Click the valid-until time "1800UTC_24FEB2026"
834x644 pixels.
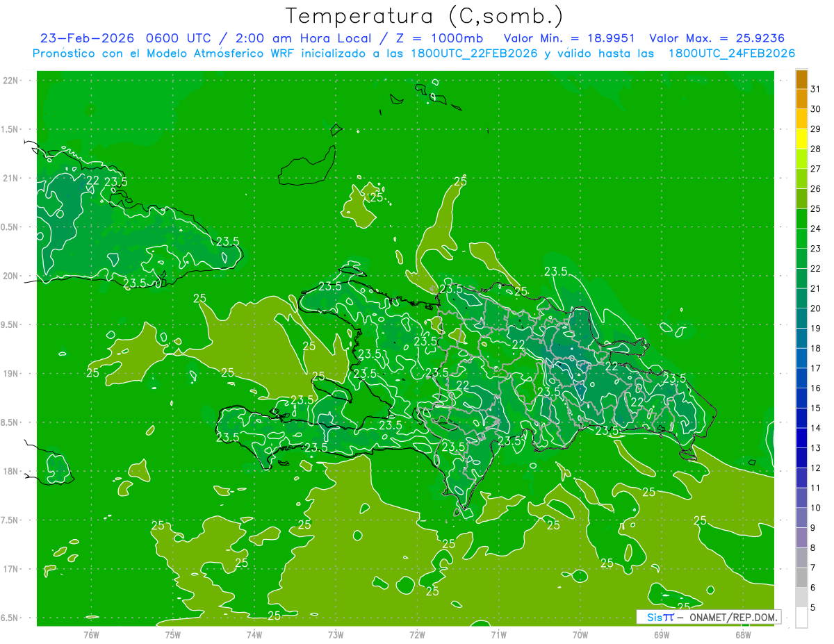pos(731,53)
